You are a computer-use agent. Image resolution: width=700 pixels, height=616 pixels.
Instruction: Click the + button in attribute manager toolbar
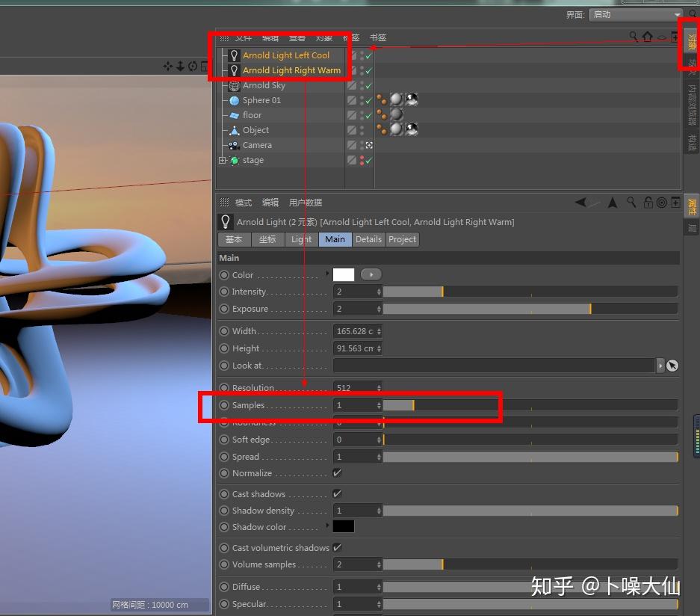click(675, 202)
